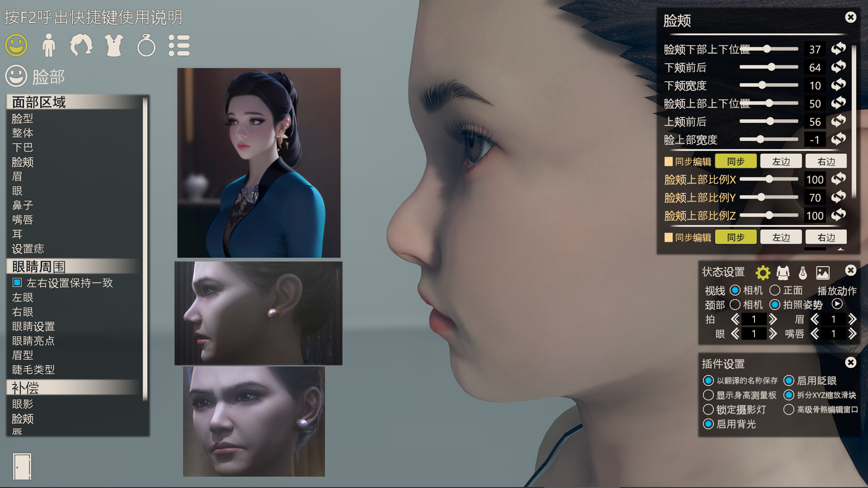
Task: Open 眼睛设置 in the eye list
Action: 33,326
